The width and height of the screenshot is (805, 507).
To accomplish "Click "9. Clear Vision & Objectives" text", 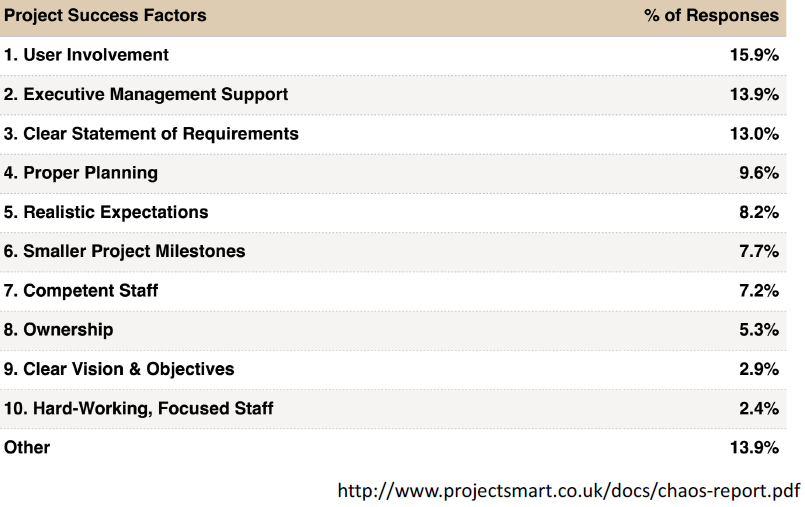I will 119,369.
